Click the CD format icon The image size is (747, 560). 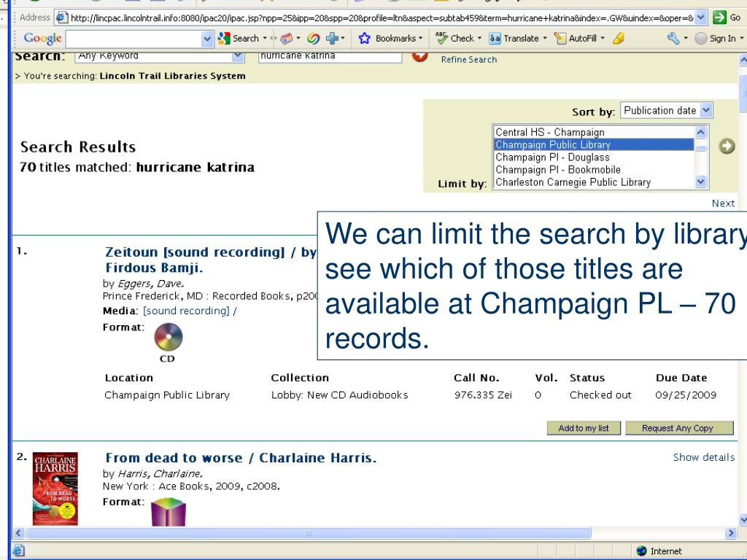point(169,337)
